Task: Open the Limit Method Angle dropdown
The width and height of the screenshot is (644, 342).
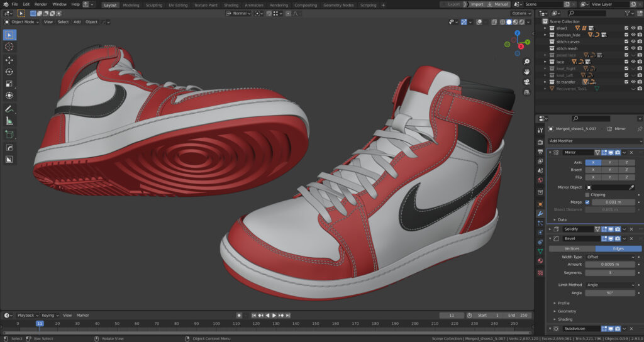Action: click(610, 285)
